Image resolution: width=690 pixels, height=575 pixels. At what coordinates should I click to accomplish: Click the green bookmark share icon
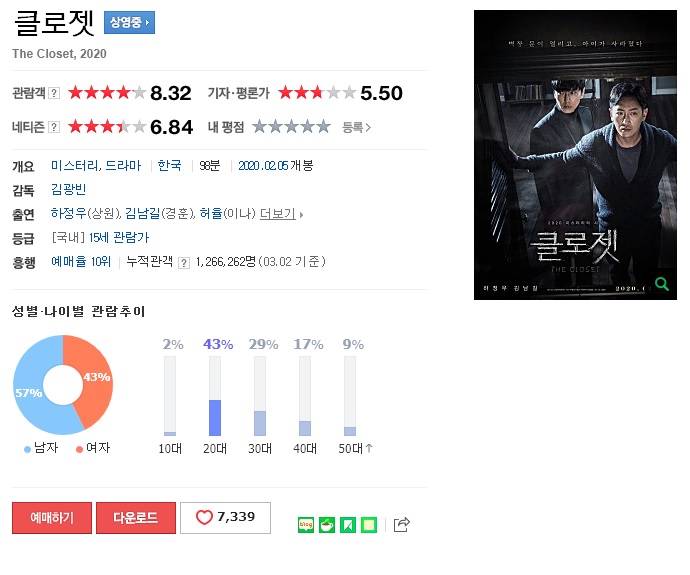pyautogui.click(x=348, y=524)
